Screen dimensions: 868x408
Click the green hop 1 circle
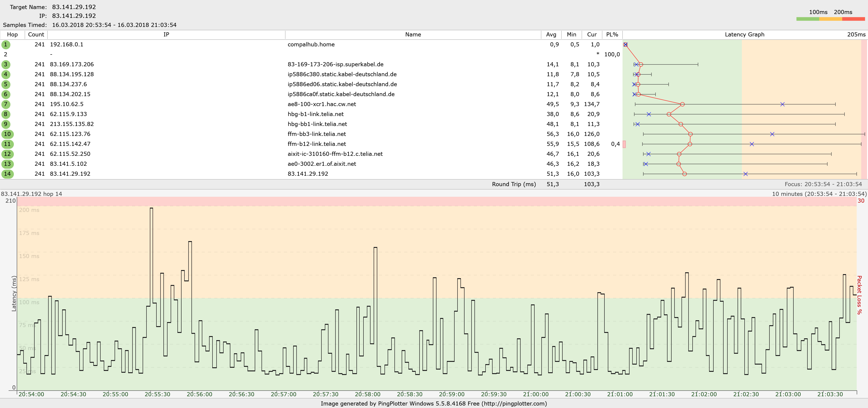click(6, 45)
